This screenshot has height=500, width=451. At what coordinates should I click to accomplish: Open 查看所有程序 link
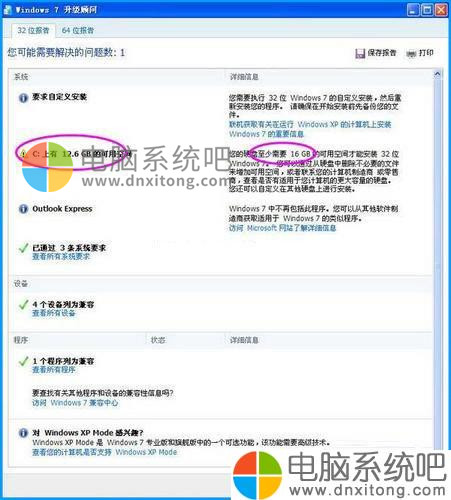(x=54, y=370)
